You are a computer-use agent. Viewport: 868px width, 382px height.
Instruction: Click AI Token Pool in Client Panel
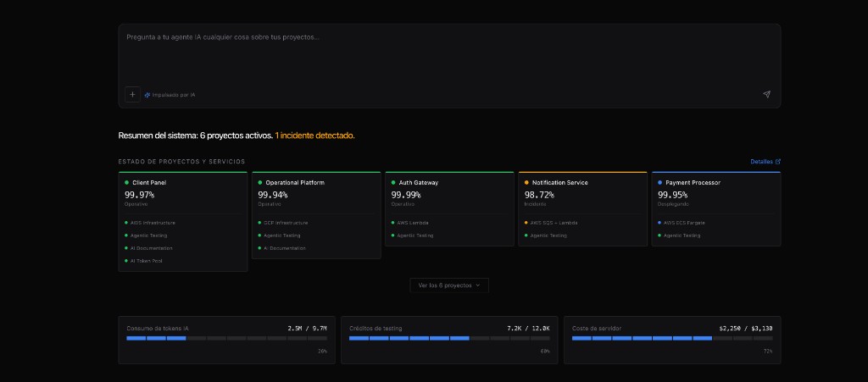coord(147,261)
